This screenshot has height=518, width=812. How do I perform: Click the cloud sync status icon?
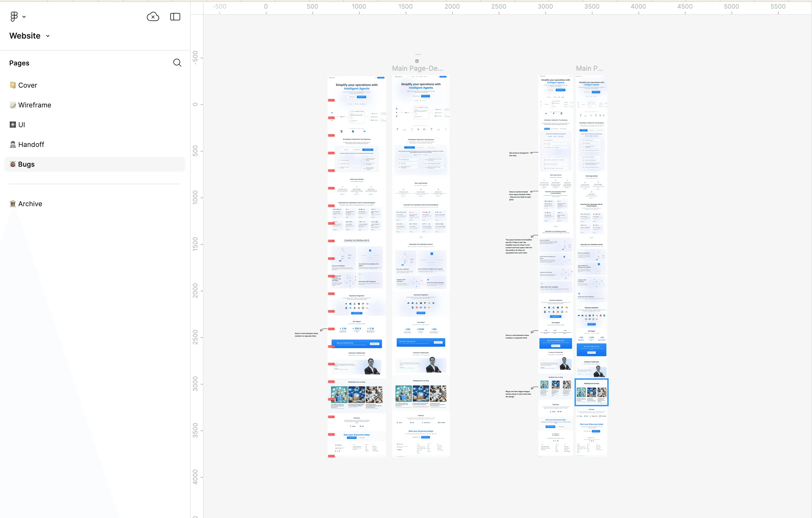pos(153,17)
